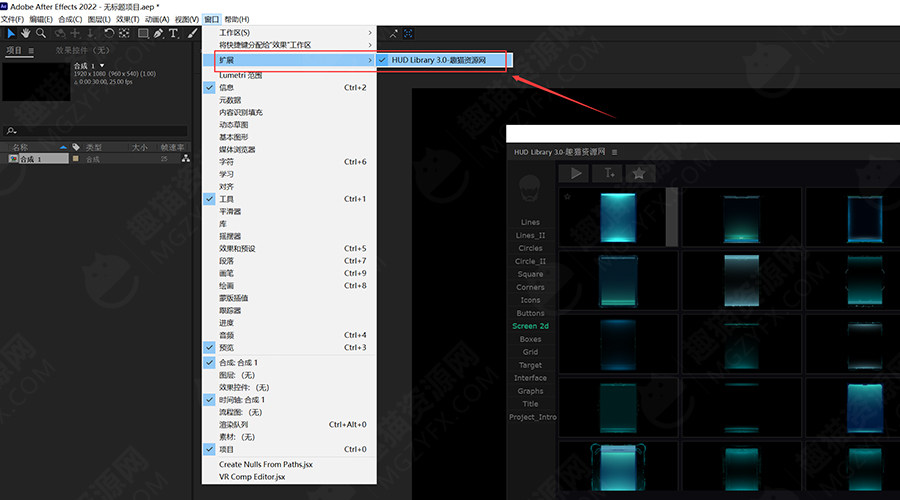
Task: Click the Pan camera cross tool
Action: click(x=75, y=33)
